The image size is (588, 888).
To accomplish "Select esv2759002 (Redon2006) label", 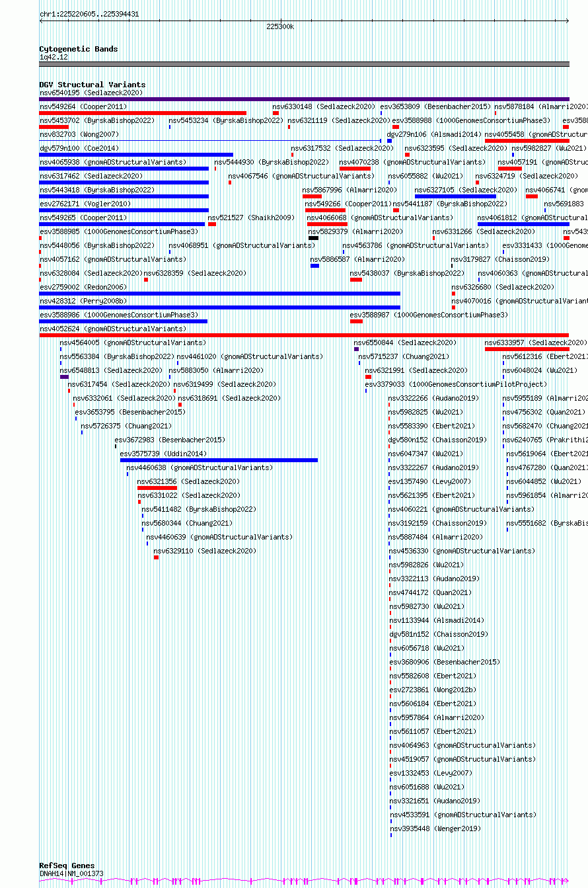I will click(83, 287).
